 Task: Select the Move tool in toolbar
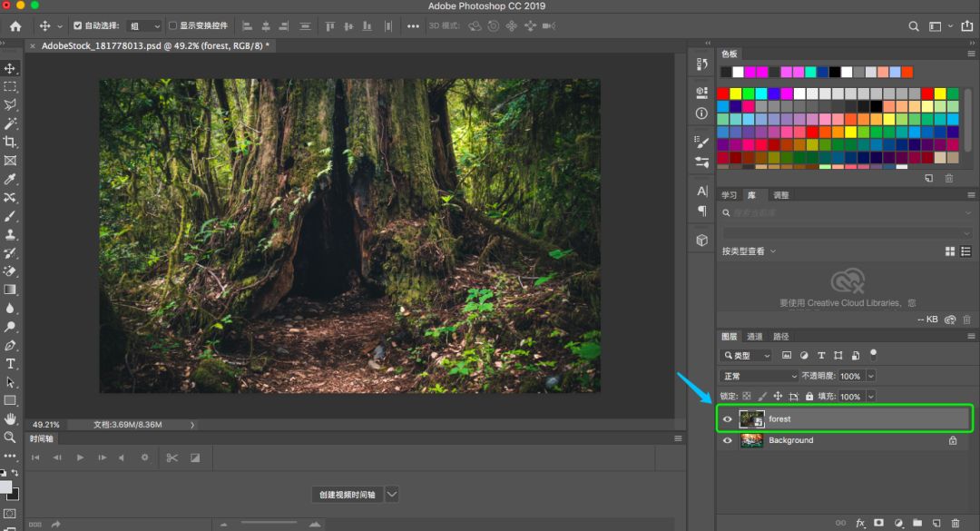[x=11, y=68]
